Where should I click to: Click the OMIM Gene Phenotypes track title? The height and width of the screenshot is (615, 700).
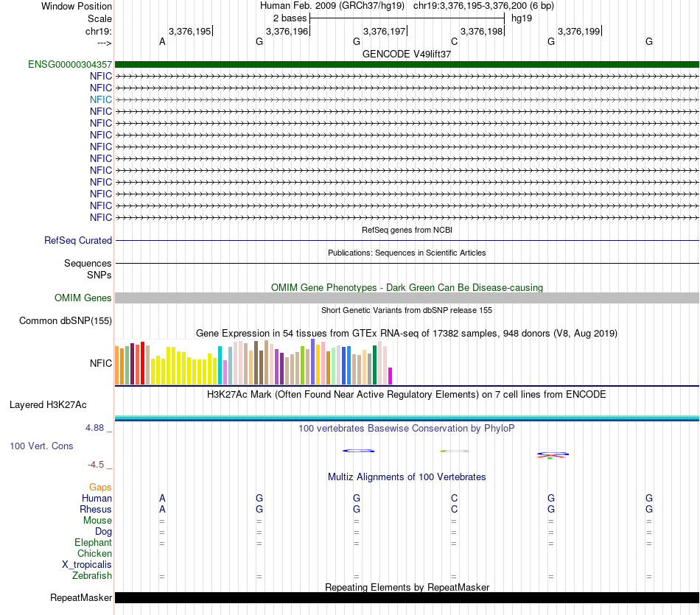tap(407, 287)
